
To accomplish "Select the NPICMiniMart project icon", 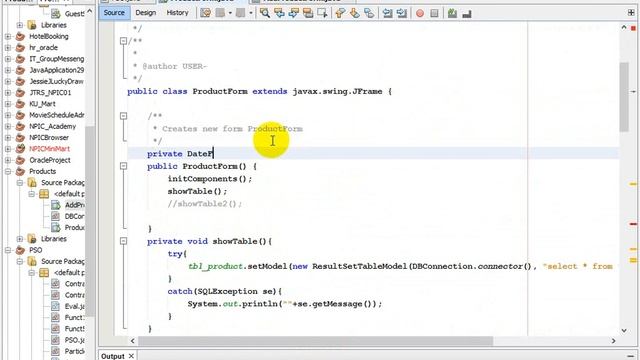I will pyautogui.click(x=20, y=149).
